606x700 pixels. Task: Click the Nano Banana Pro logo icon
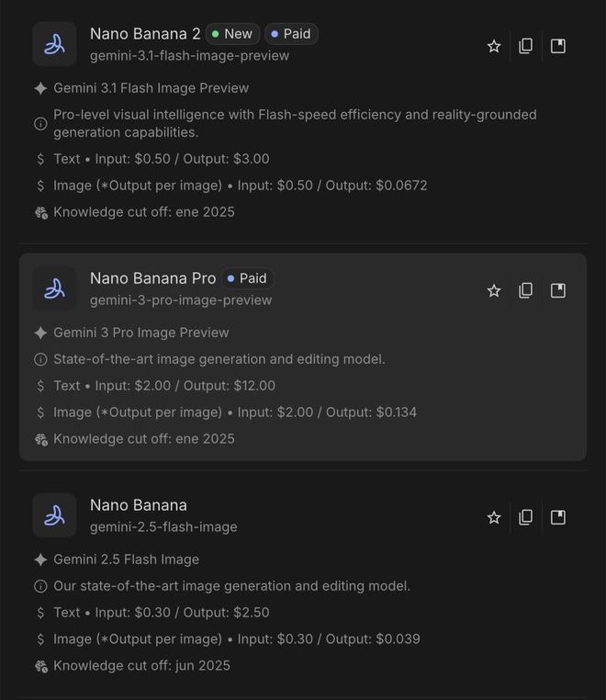[x=54, y=288]
